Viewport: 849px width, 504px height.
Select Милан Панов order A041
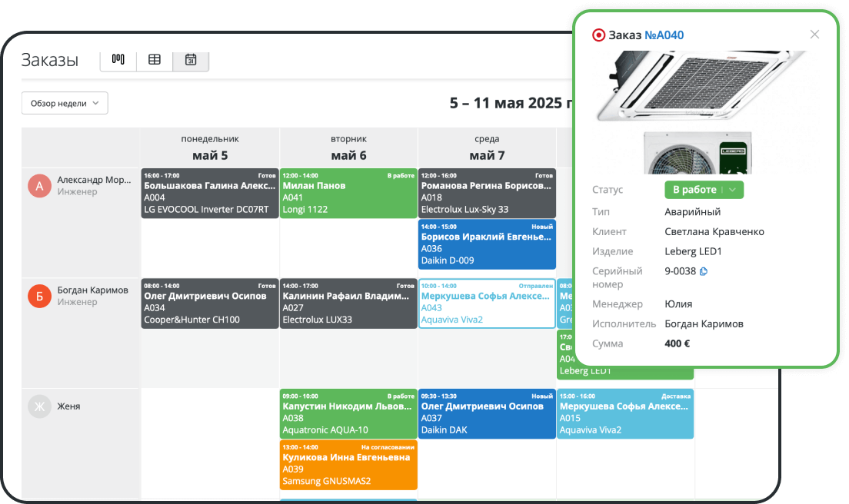348,194
